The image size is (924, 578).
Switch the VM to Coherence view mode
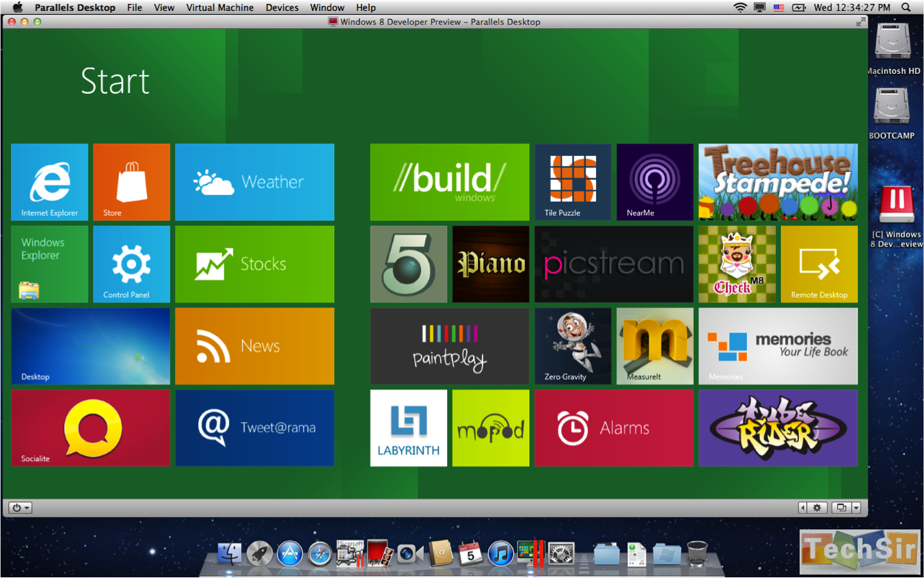pyautogui.click(x=840, y=508)
